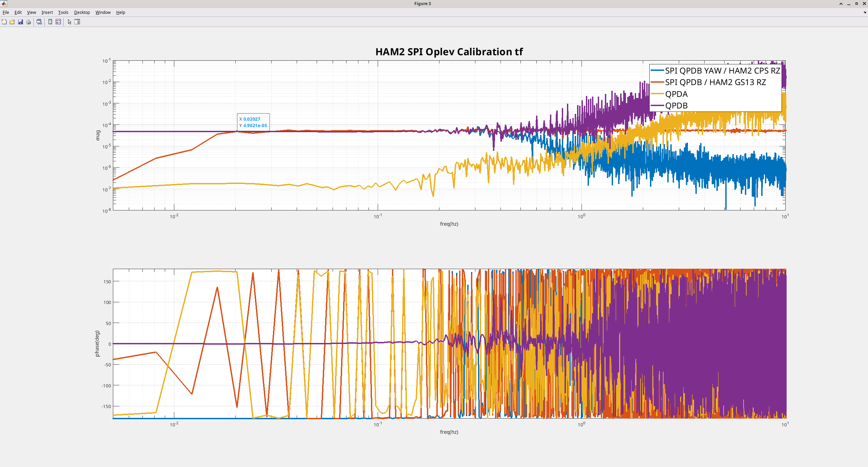Image resolution: width=868 pixels, height=467 pixels.
Task: Expand the Window menu
Action: click(103, 12)
